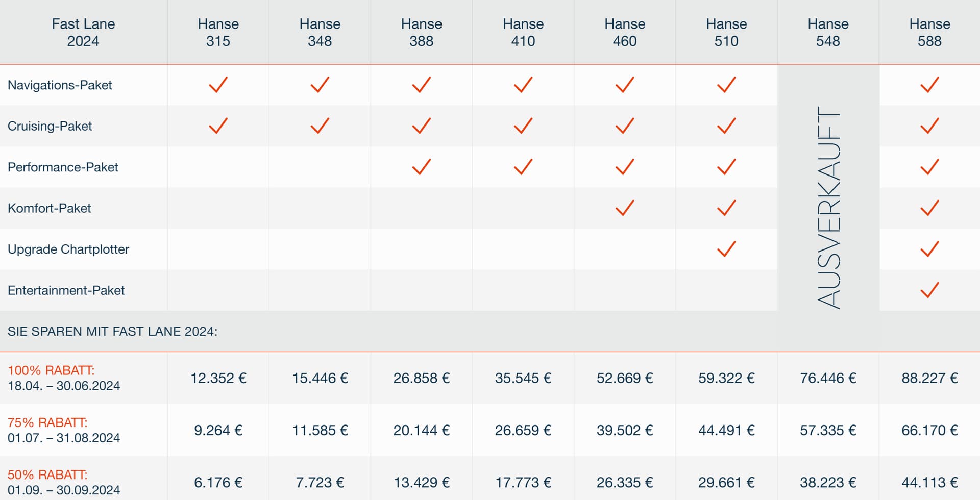
Task: Click the Navigations-Paket checkmark for Hanse 460
Action: [624, 85]
